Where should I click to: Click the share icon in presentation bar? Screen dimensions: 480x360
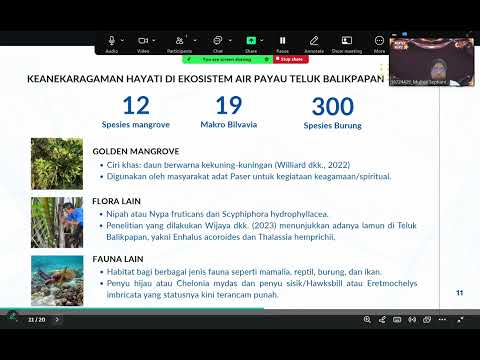click(x=382, y=319)
